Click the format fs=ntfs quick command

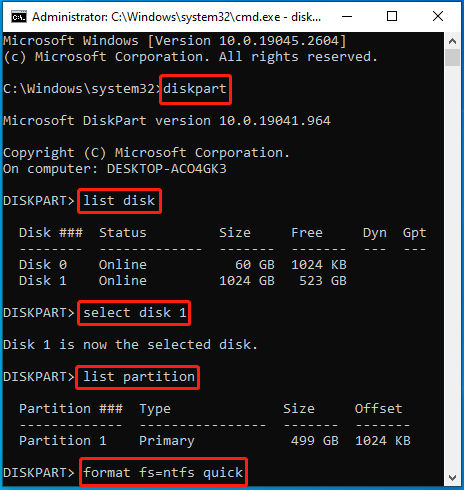click(x=163, y=472)
